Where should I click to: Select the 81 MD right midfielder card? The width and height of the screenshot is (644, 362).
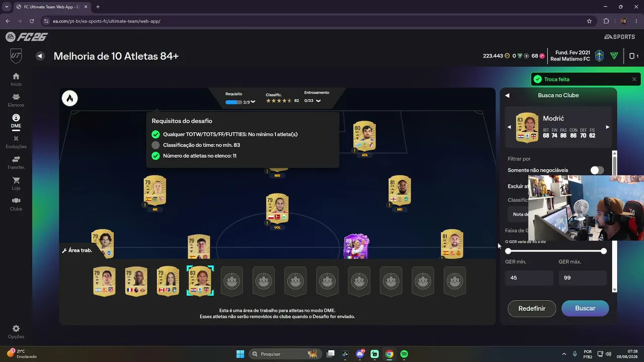pos(399,191)
